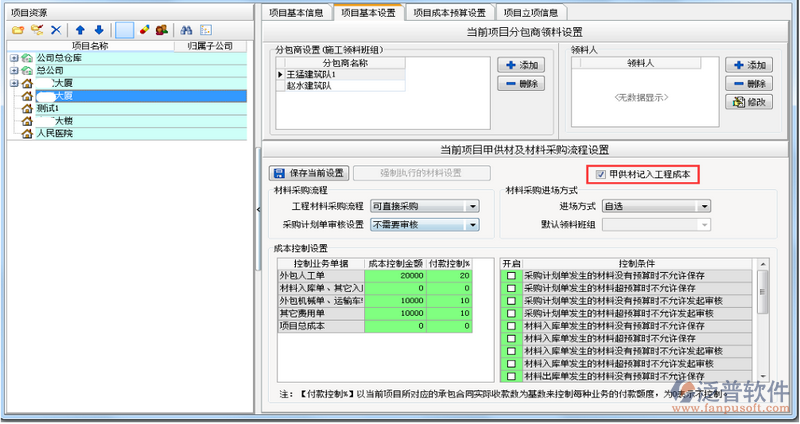The image size is (800, 424).
Task: Click the warehouse icon beside 公司总仓库
Action: pyautogui.click(x=27, y=58)
